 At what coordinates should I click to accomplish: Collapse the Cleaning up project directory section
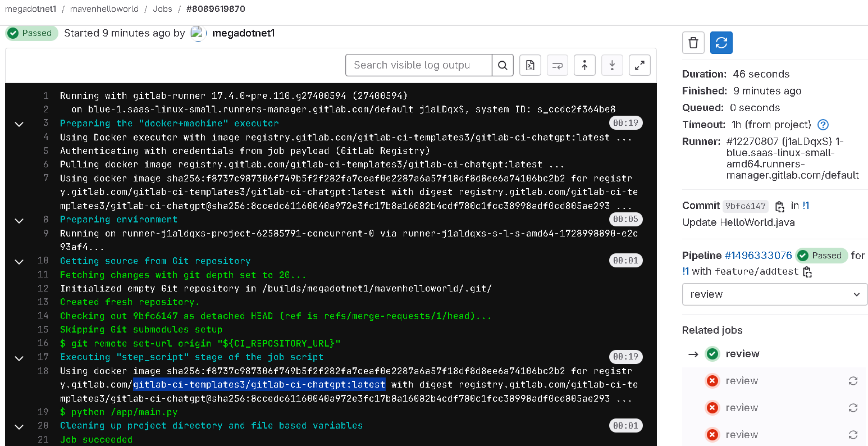[x=19, y=426]
